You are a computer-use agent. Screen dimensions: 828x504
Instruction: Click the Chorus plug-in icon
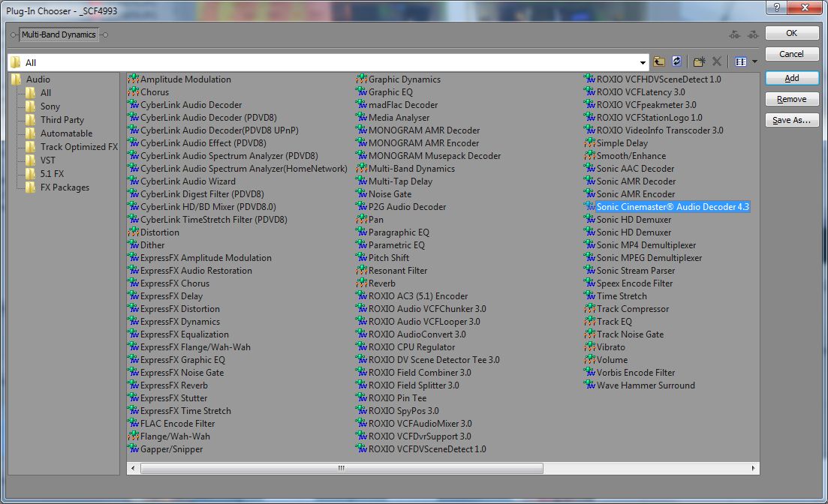pyautogui.click(x=134, y=91)
